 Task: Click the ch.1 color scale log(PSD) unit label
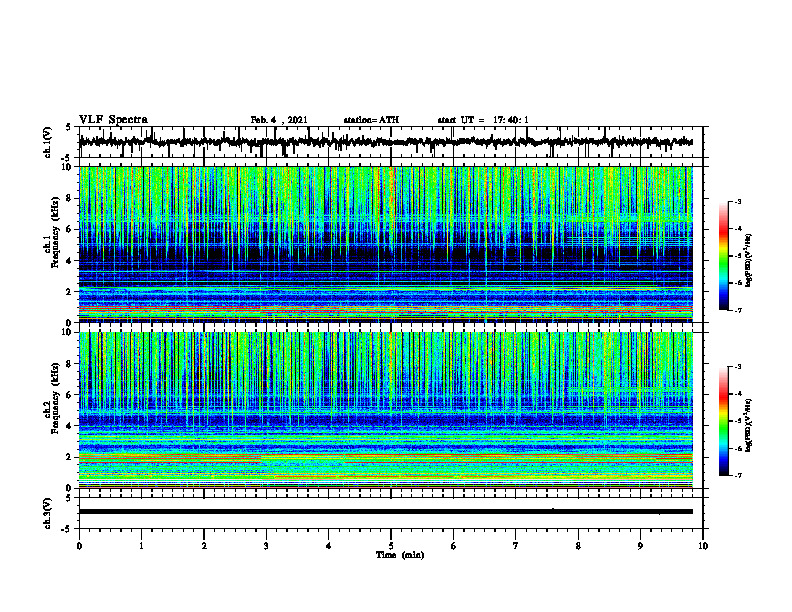[x=749, y=261]
